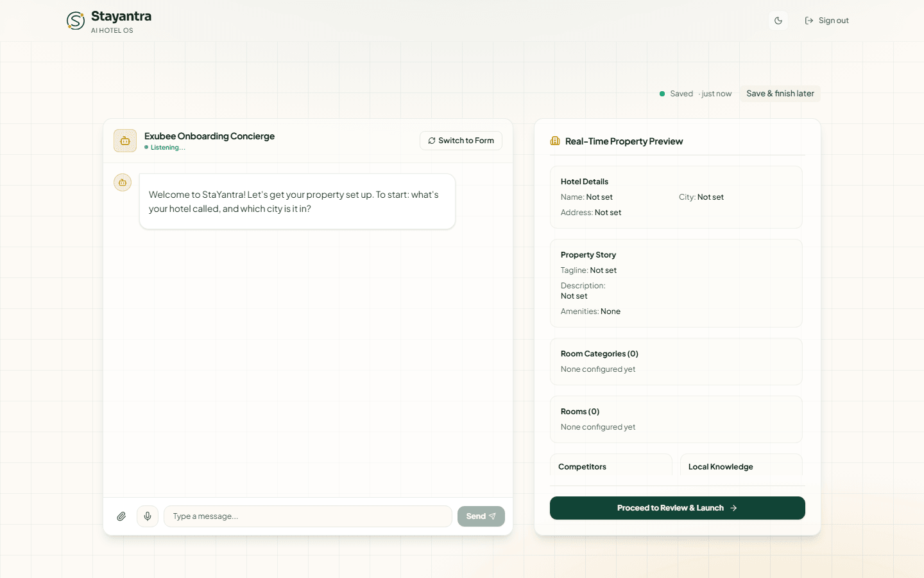The width and height of the screenshot is (924, 578).
Task: Switch to Form mode
Action: click(461, 141)
